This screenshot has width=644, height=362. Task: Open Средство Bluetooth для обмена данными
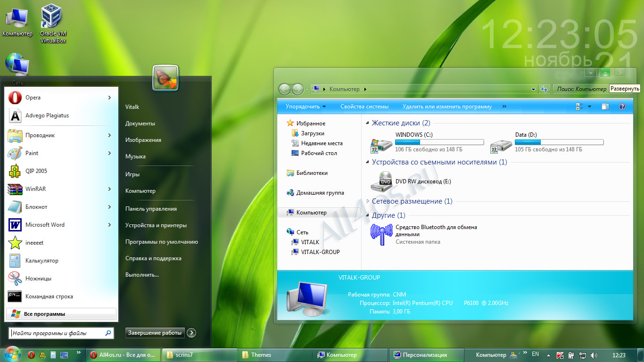coord(424,234)
